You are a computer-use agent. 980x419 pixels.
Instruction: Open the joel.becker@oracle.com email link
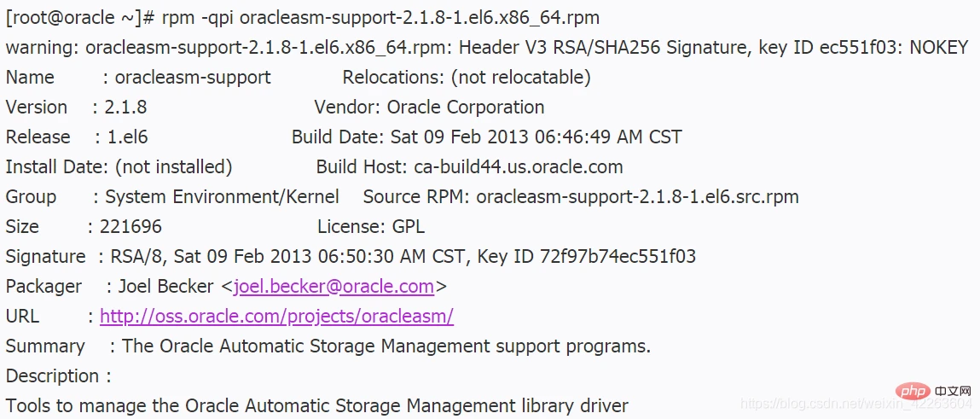click(x=333, y=287)
